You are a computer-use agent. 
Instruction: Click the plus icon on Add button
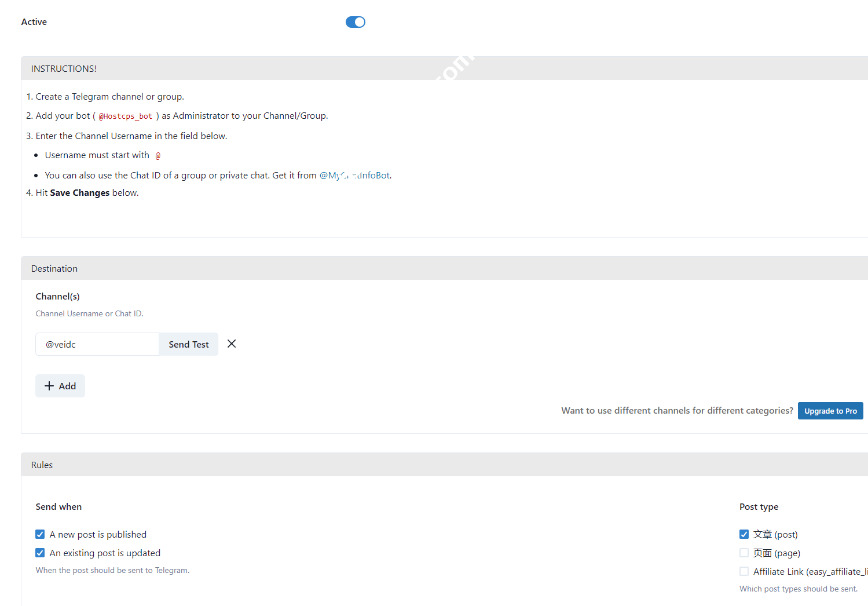point(49,386)
